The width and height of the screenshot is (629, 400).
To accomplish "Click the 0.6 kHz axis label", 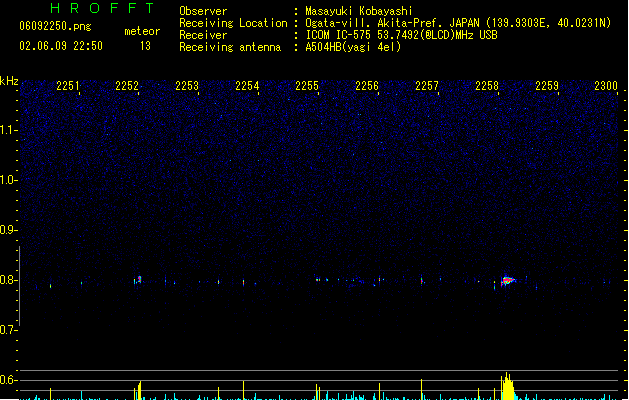I will click(x=8, y=380).
